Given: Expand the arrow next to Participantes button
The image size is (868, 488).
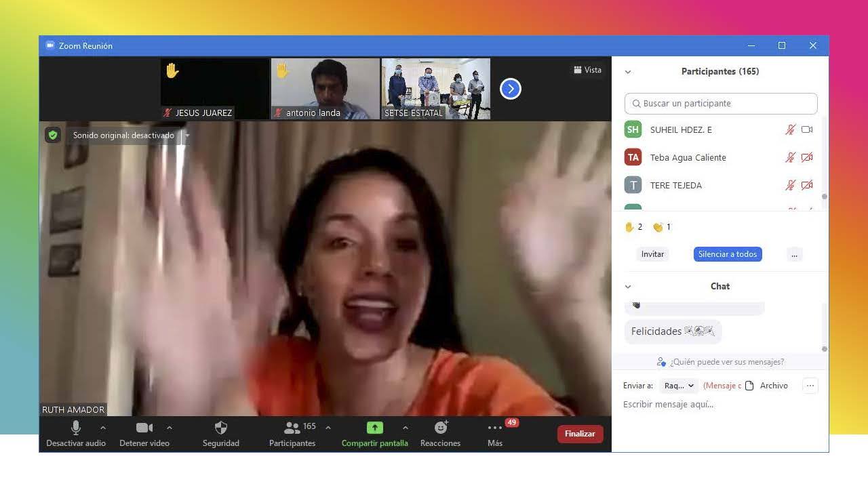Looking at the screenshot, I should tap(328, 428).
